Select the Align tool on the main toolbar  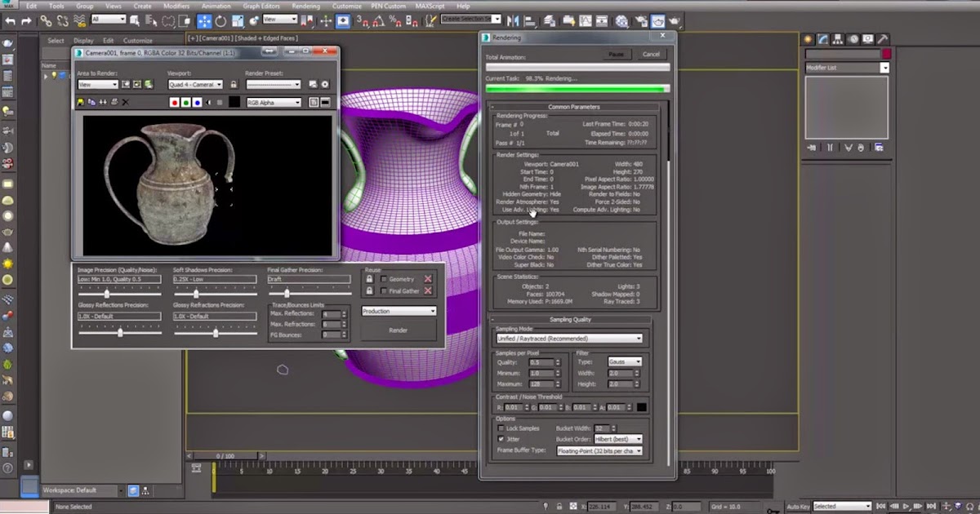click(530, 21)
